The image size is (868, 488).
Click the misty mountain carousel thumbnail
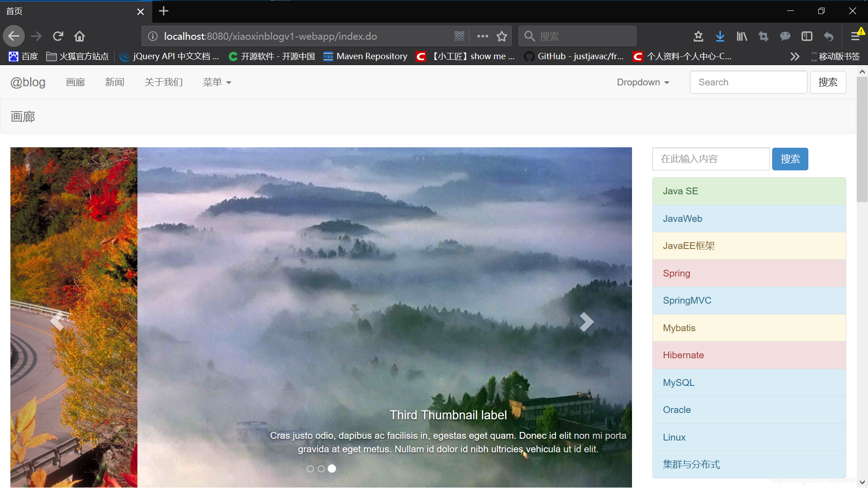pos(333,468)
